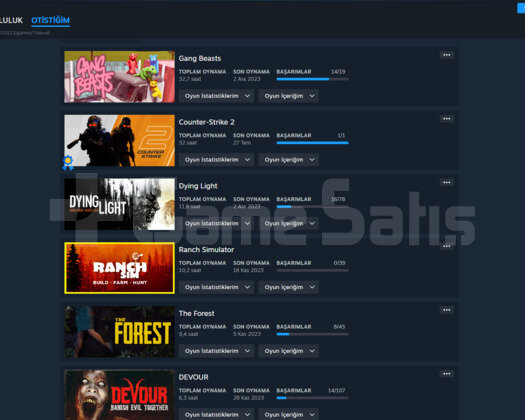Click the Dying Light game thumbnail
This screenshot has height=420, width=525.
click(x=120, y=204)
